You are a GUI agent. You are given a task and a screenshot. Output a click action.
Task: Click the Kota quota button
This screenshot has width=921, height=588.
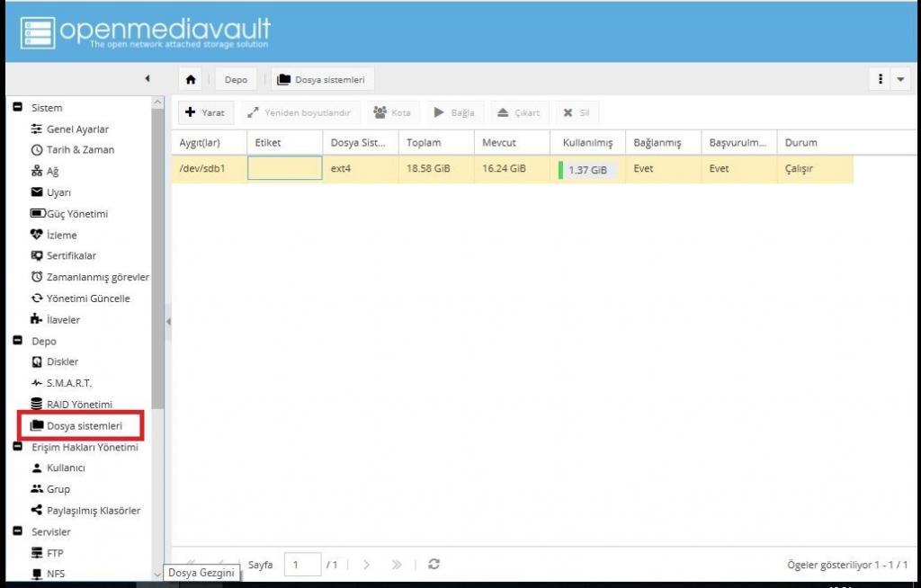click(392, 112)
